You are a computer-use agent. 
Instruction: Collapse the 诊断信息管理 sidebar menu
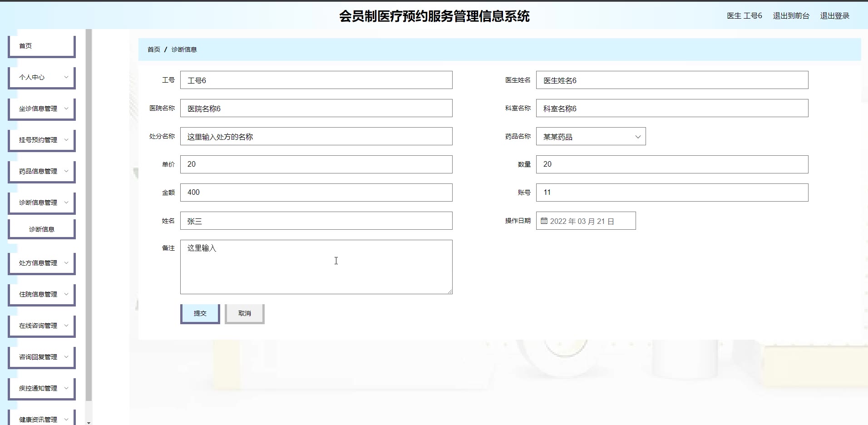[x=41, y=203]
